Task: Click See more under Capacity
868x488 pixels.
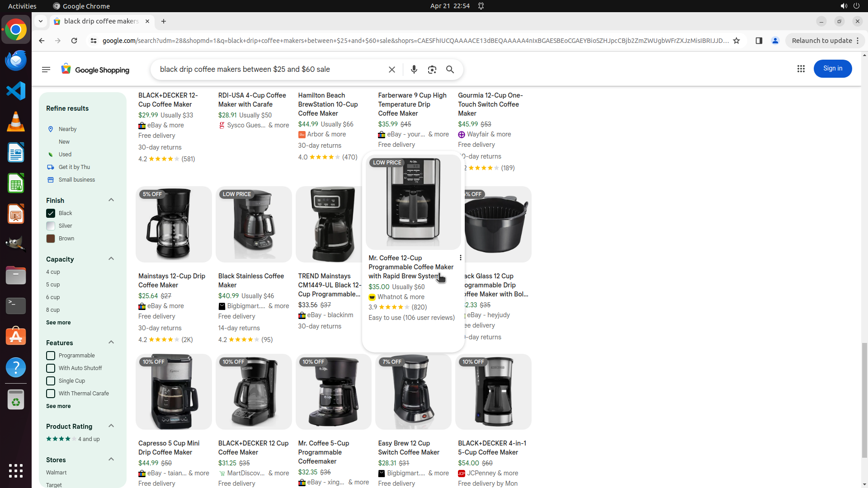Action: (58, 323)
